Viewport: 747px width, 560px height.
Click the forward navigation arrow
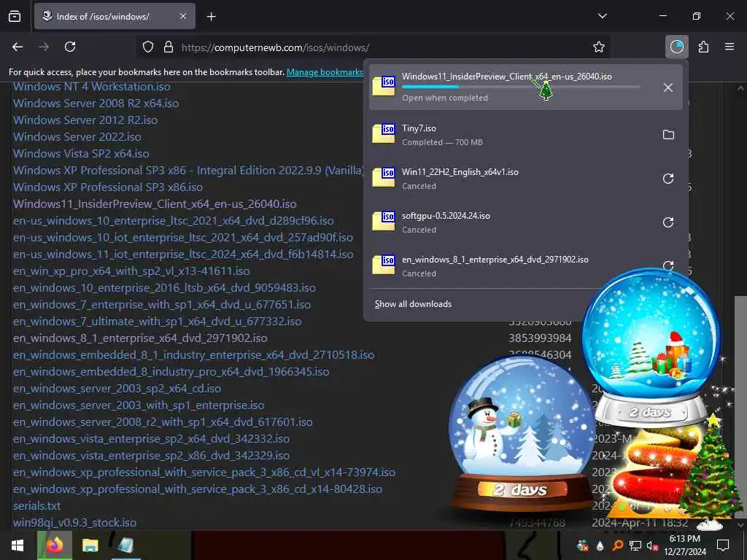pos(44,47)
